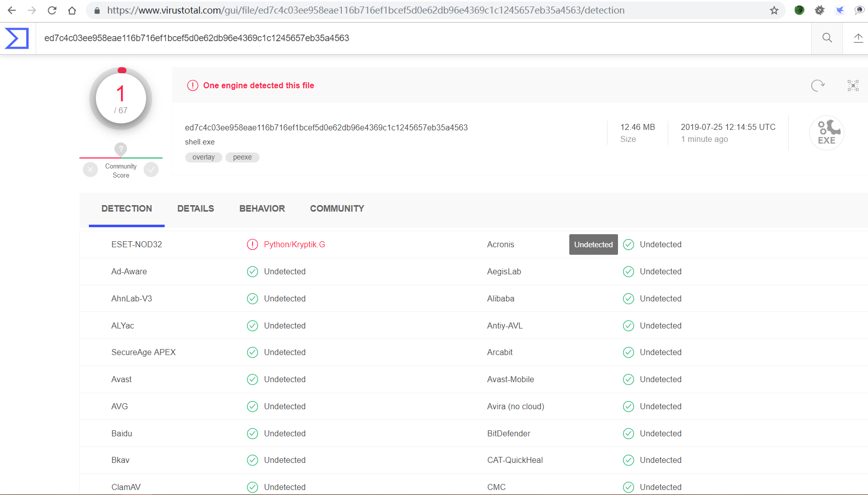Click the Bkav engine name

tap(120, 460)
